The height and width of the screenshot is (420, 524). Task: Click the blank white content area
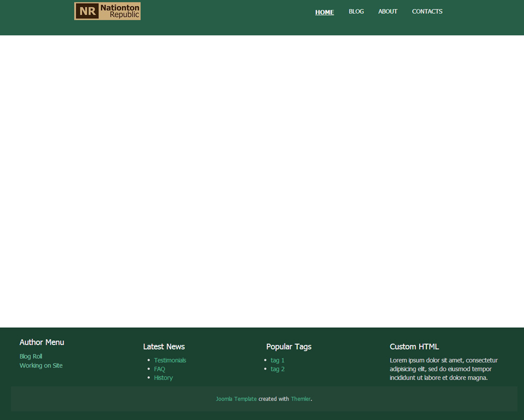click(262, 181)
